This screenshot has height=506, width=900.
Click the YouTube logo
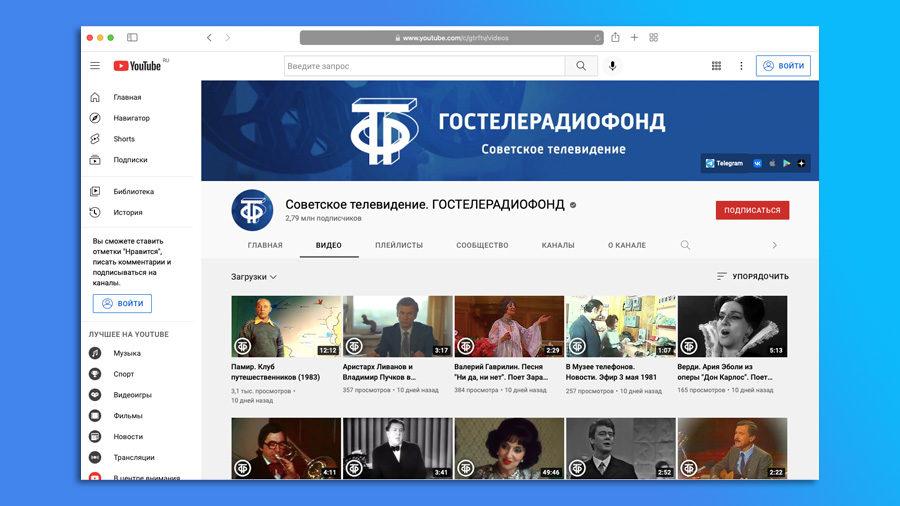(x=137, y=66)
